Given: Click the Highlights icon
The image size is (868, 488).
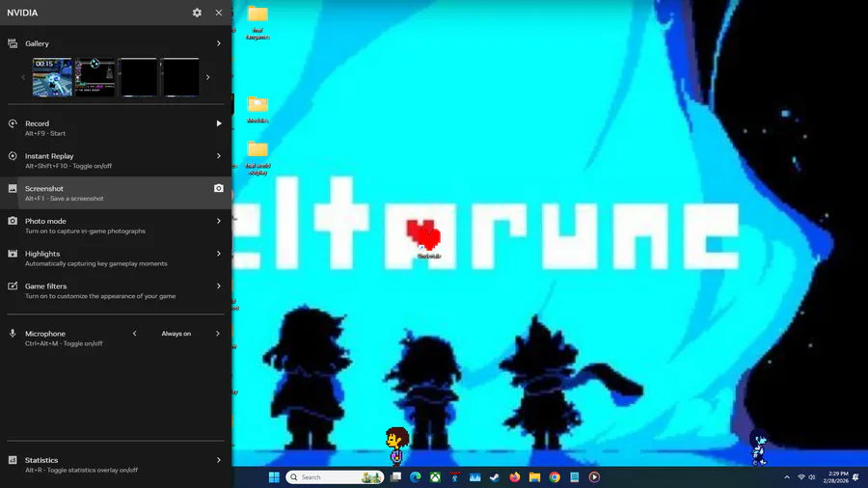Looking at the screenshot, I should coord(13,254).
